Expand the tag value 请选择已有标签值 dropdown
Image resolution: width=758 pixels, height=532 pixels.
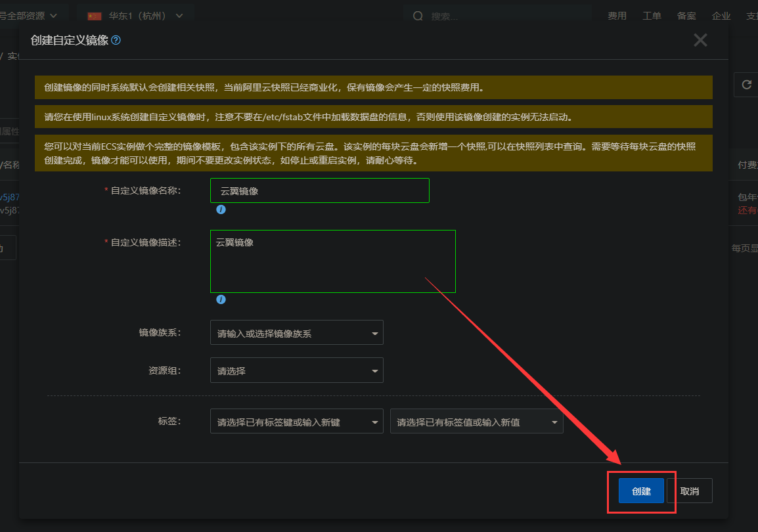(x=476, y=422)
